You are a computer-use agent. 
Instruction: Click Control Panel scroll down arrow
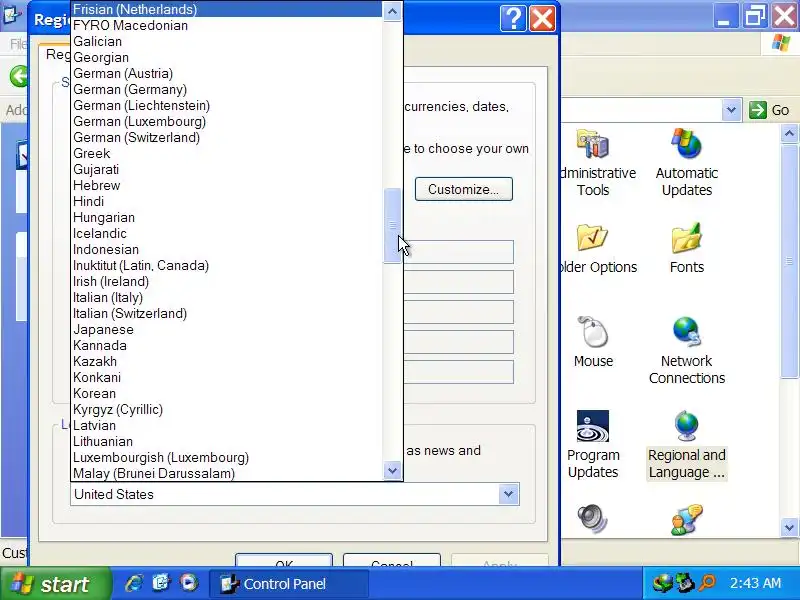pyautogui.click(x=789, y=527)
